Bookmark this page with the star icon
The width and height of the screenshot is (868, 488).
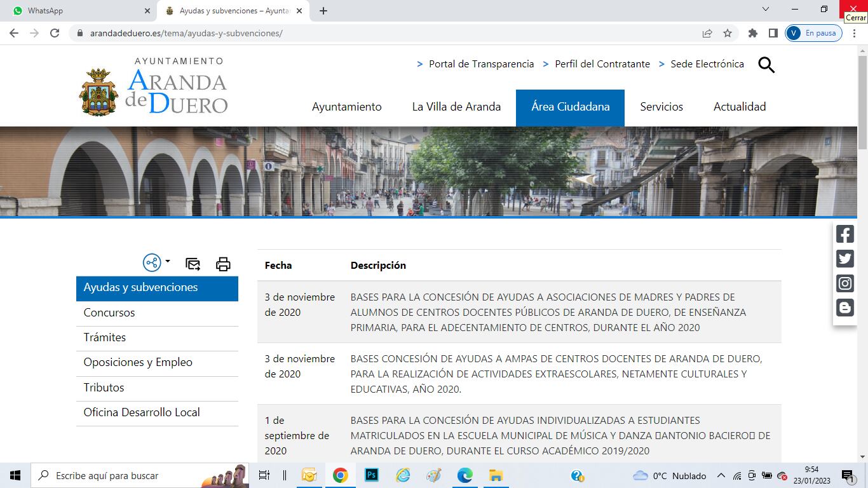tap(728, 33)
